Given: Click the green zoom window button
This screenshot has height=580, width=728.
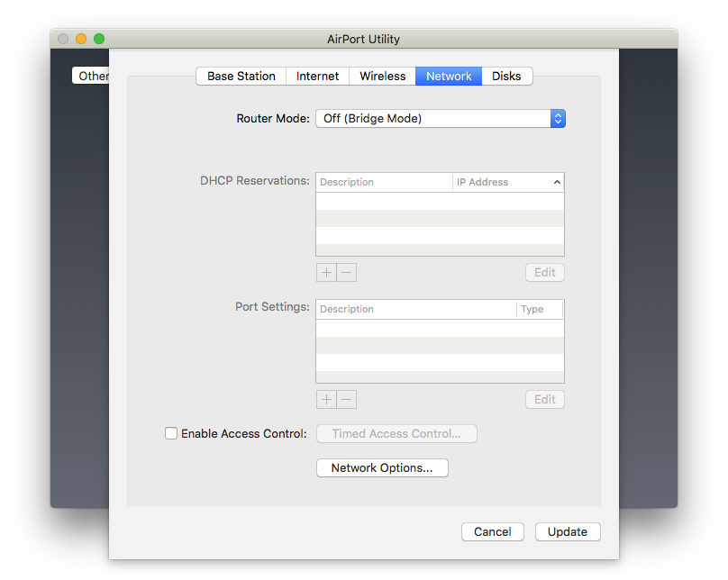Looking at the screenshot, I should tap(99, 39).
